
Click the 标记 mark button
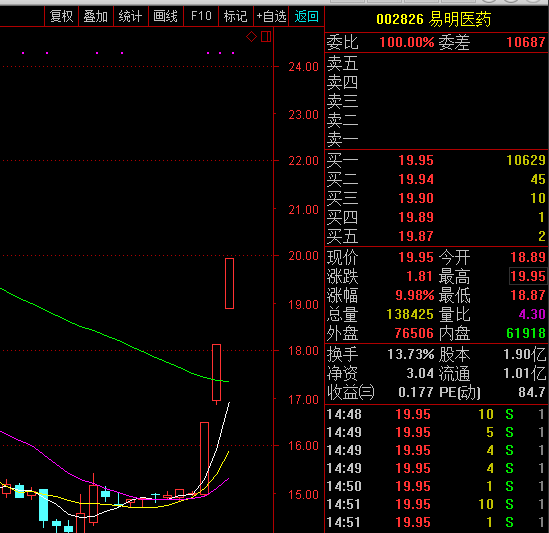click(236, 16)
